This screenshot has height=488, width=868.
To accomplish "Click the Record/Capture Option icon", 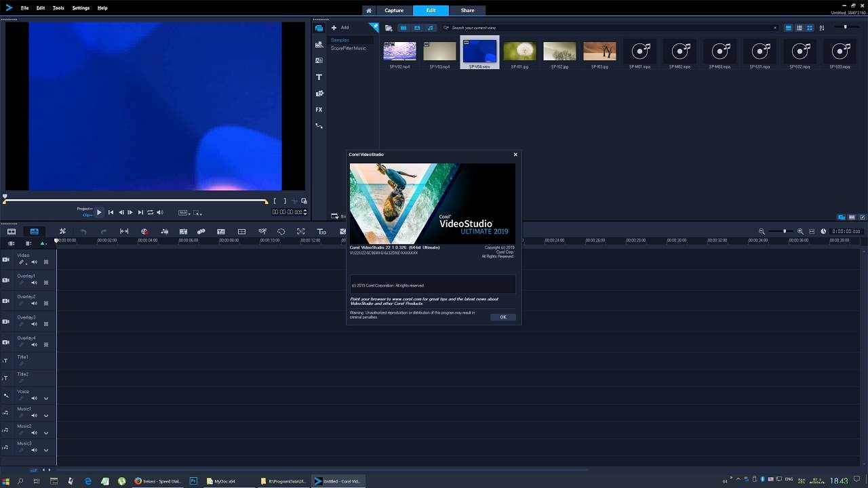I will (144, 231).
